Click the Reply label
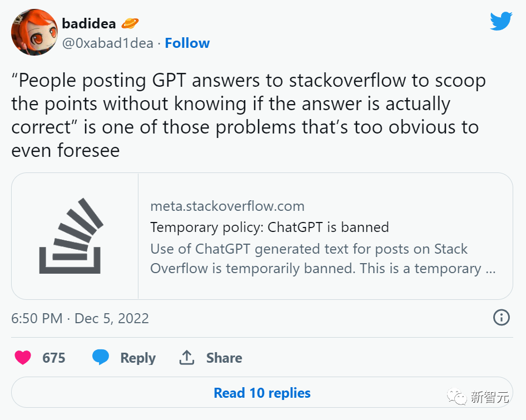 tap(138, 358)
